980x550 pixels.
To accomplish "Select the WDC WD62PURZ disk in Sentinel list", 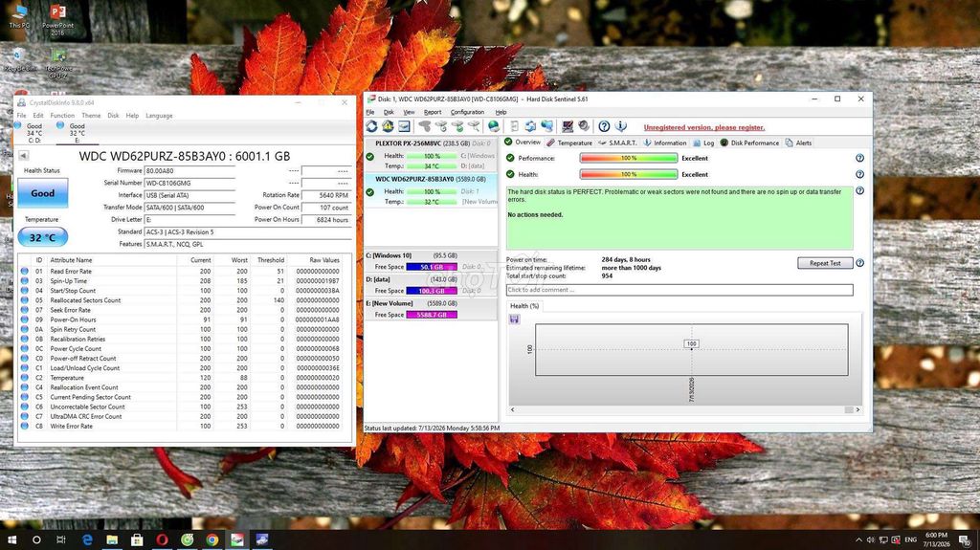I will pyautogui.click(x=432, y=190).
